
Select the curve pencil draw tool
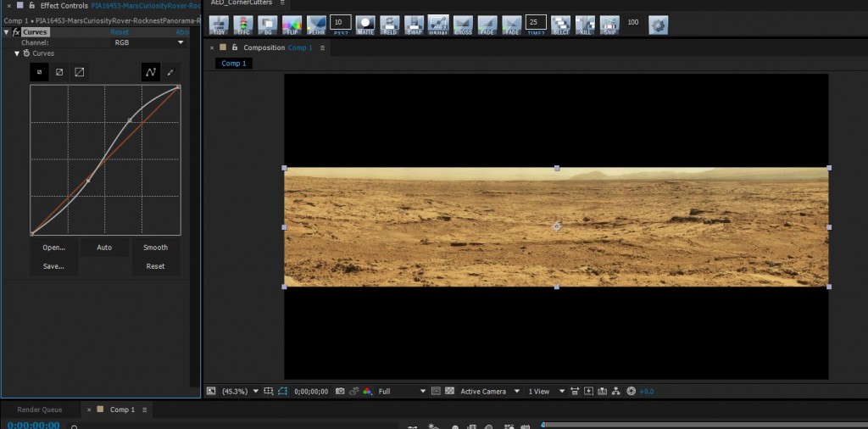pos(171,72)
